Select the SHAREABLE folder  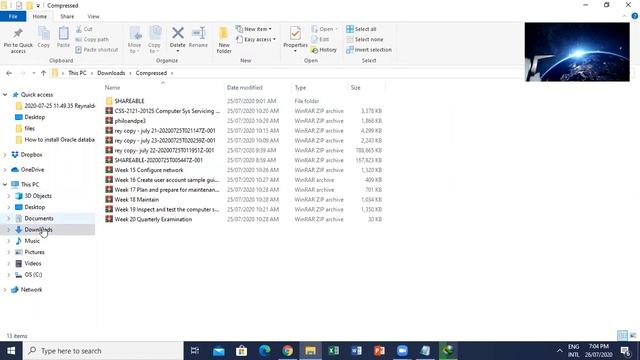point(129,101)
